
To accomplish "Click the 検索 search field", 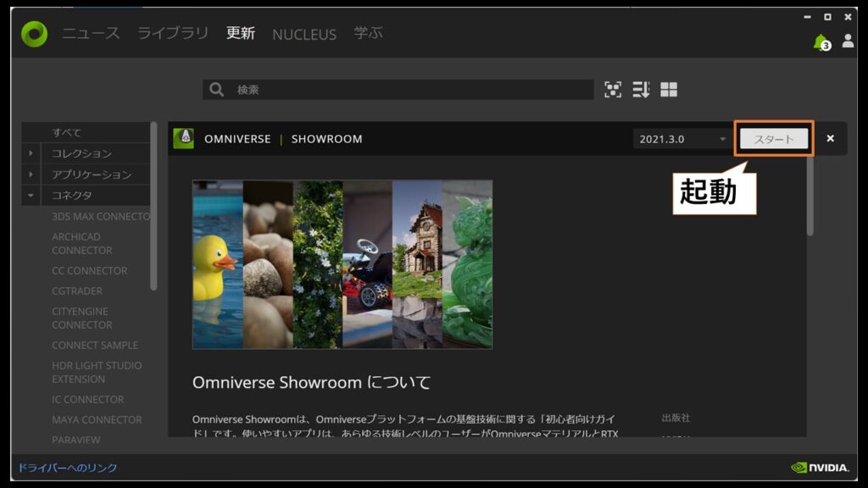I will coord(398,90).
